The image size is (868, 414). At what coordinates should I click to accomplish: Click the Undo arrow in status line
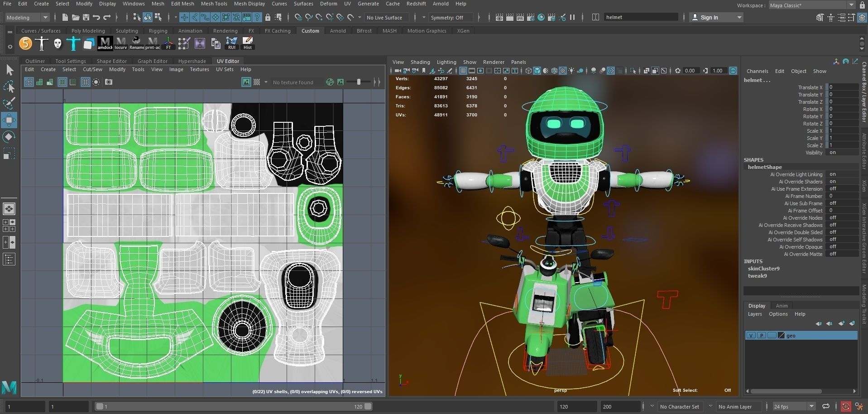click(x=96, y=17)
